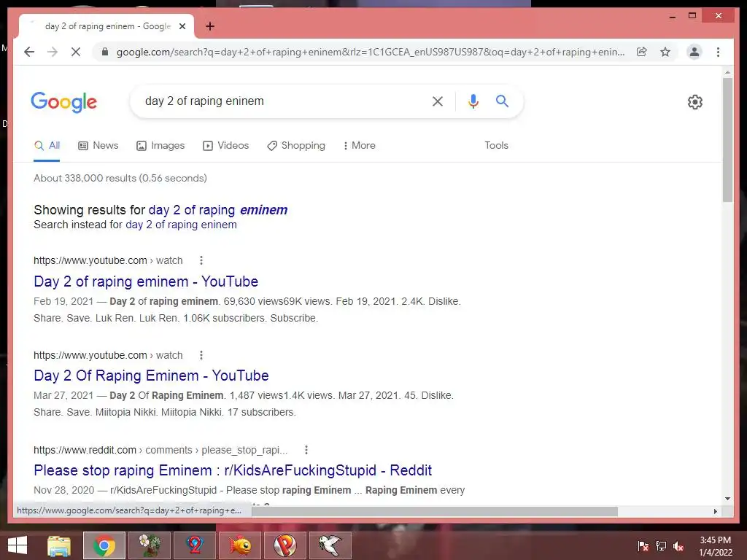Click the first result URL https://www.youtube.com › watch
This screenshot has height=560, width=747.
pyautogui.click(x=108, y=260)
